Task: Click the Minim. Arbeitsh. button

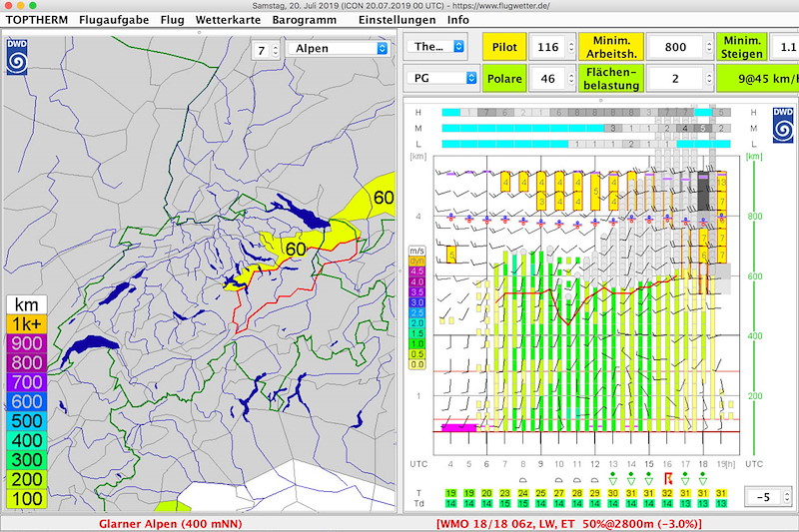Action: pos(611,47)
